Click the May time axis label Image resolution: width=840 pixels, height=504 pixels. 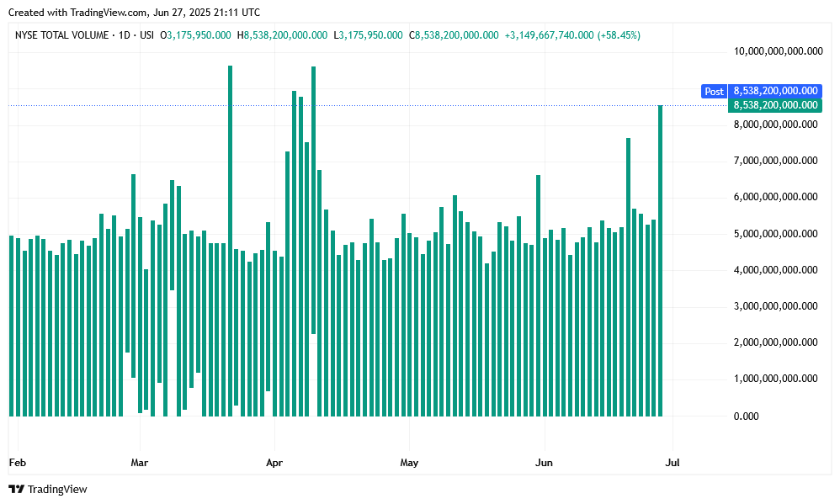[x=409, y=463]
